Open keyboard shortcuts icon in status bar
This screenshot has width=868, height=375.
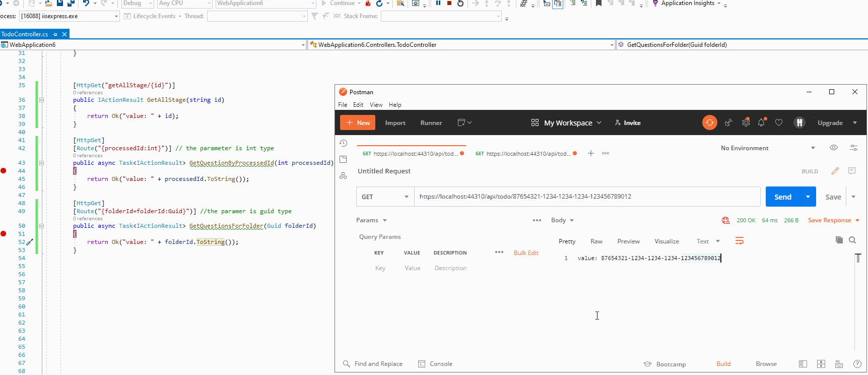tap(839, 364)
